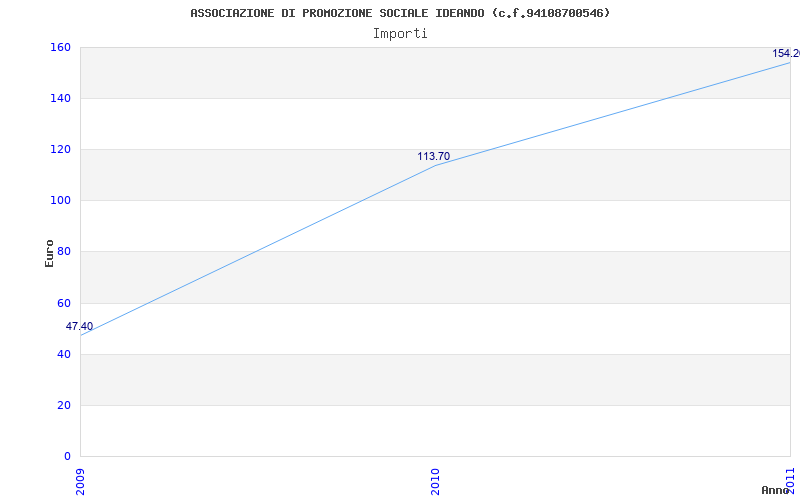Click the 140 y-axis tick label
The image size is (800, 500).
[60, 98]
